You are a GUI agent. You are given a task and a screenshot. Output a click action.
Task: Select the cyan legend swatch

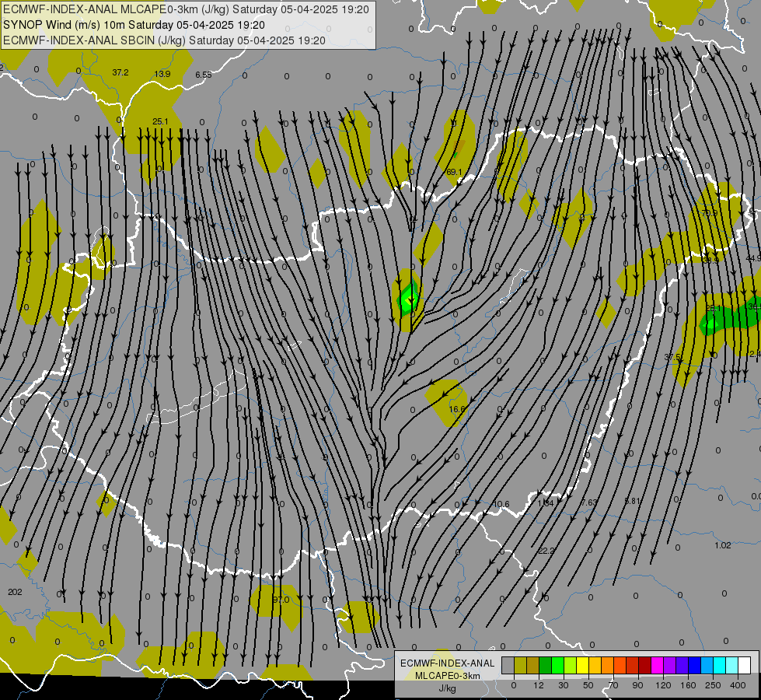point(719,665)
